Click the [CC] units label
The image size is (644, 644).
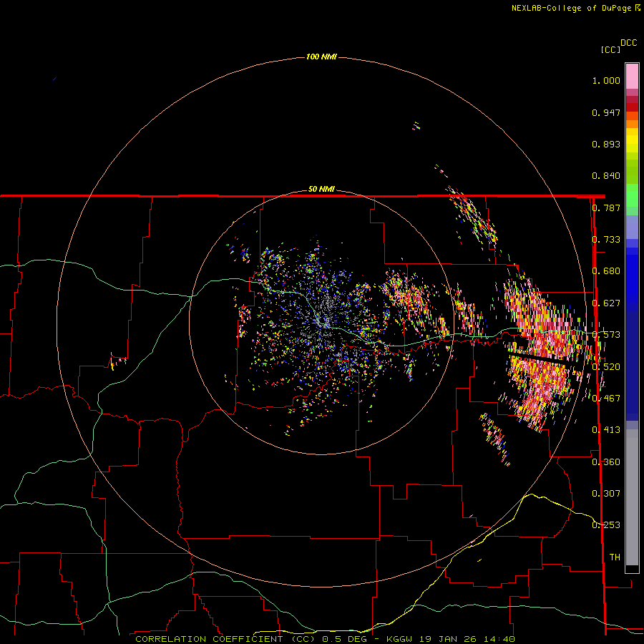[610, 49]
